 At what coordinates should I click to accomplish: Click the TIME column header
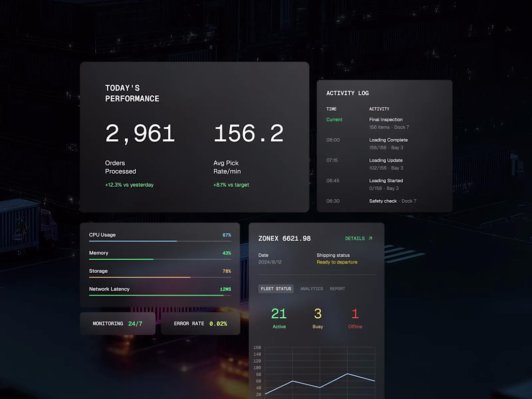[x=331, y=109]
